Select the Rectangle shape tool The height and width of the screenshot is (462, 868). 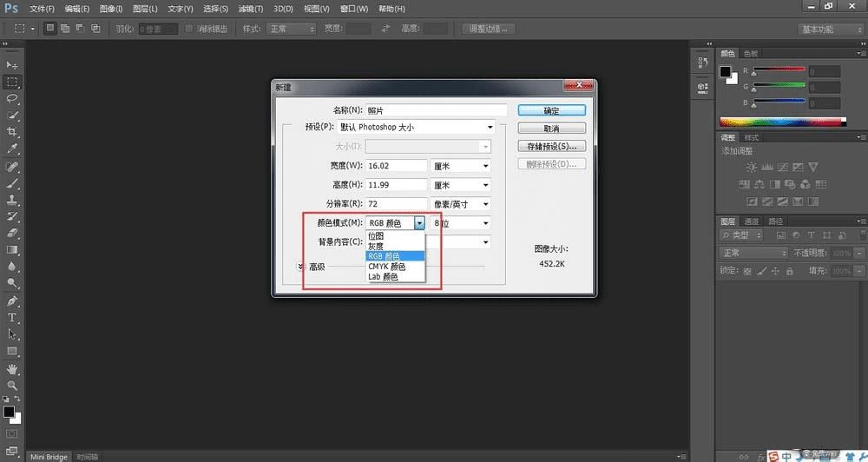point(11,351)
